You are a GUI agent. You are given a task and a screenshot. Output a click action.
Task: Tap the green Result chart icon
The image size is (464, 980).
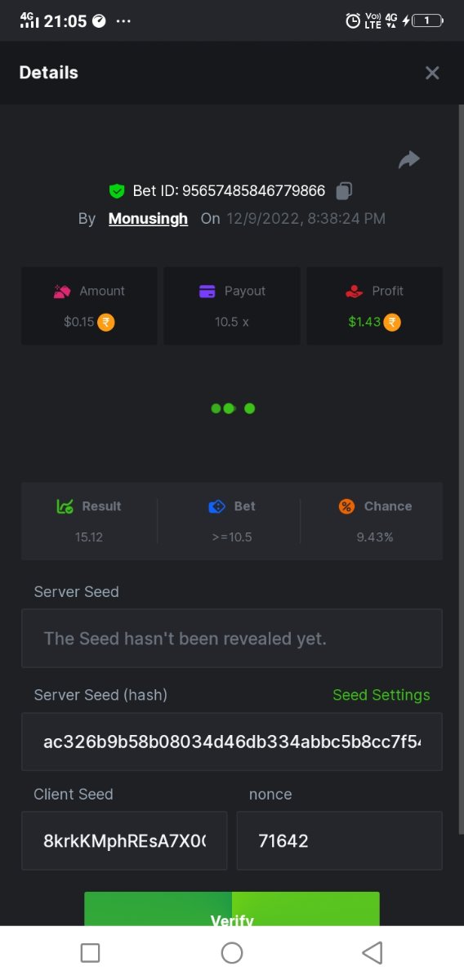coord(65,506)
